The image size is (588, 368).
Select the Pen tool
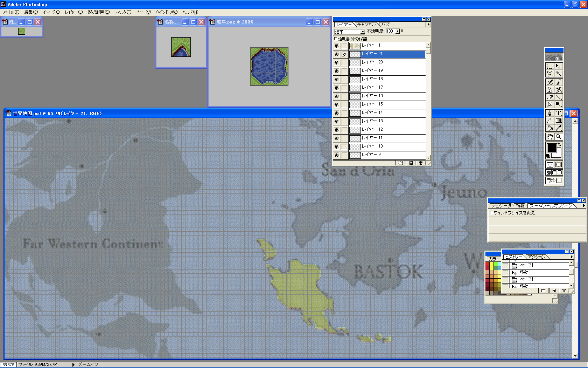[x=550, y=113]
